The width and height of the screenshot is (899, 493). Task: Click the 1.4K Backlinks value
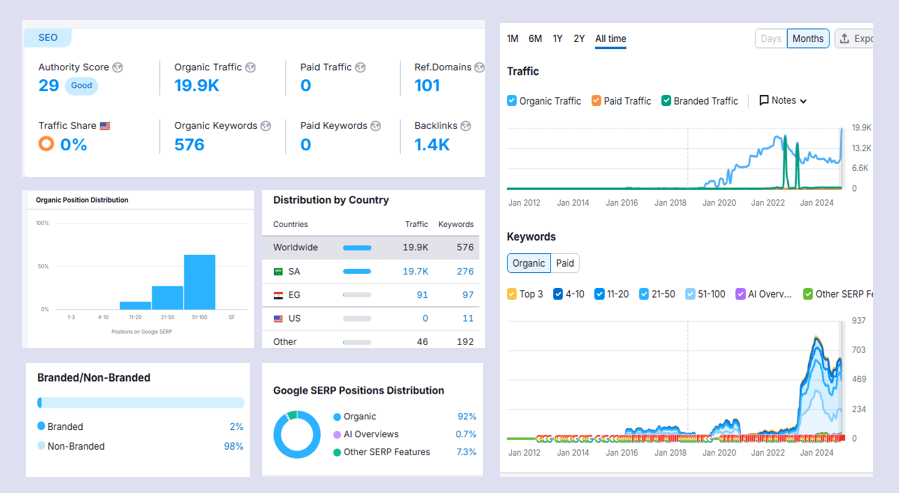(432, 144)
